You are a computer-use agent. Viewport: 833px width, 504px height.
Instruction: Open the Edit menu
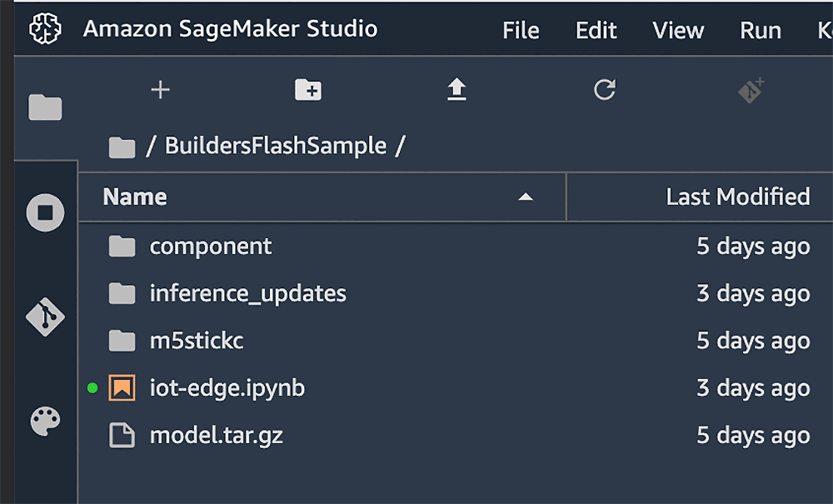596,31
